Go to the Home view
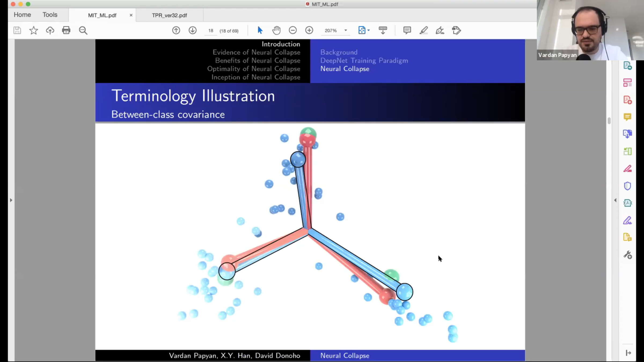 pyautogui.click(x=22, y=15)
